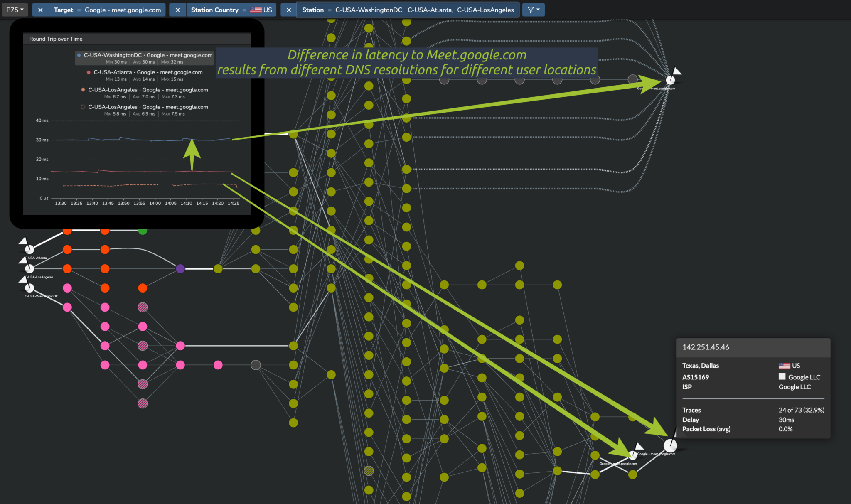Edit the Station filter listing WashingtonDC, Atlanta, LosAngeles
This screenshot has width=851, height=504.
coord(408,10)
